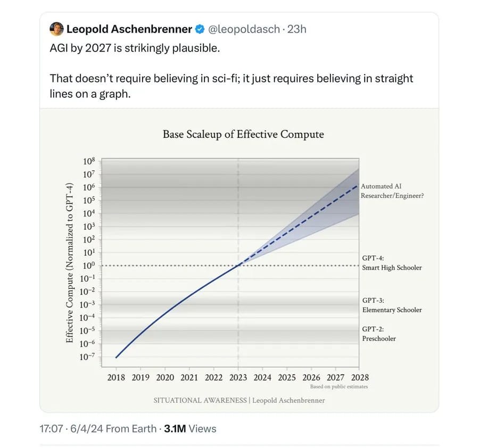The image size is (479, 448).
Task: Click the 2023 tick on the x-axis
Action: [238, 378]
